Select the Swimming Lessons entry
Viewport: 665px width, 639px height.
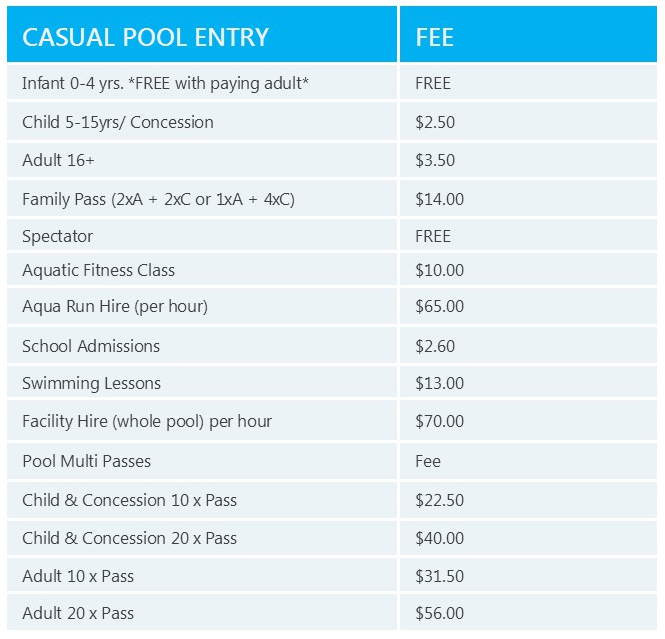91,383
